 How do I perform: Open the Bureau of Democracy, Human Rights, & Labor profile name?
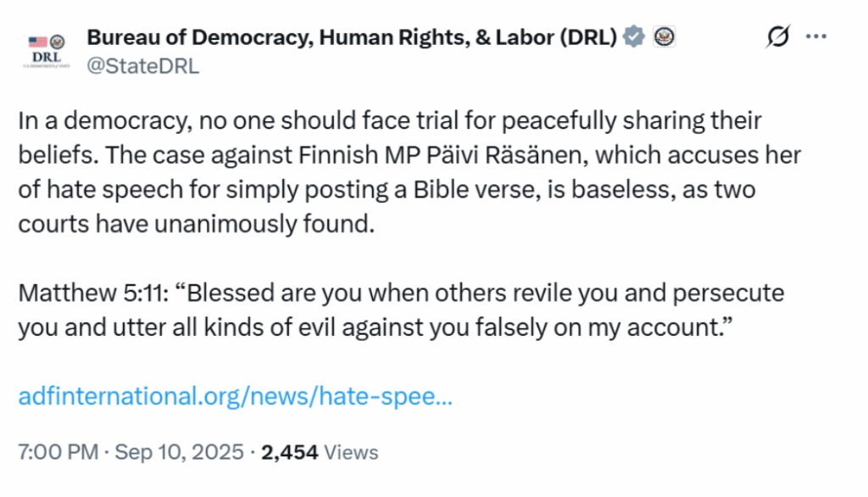[352, 37]
